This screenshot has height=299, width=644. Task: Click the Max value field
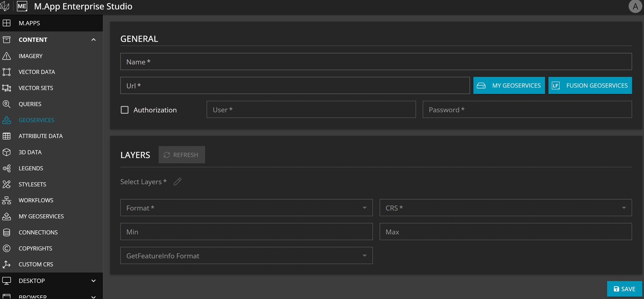point(506,231)
